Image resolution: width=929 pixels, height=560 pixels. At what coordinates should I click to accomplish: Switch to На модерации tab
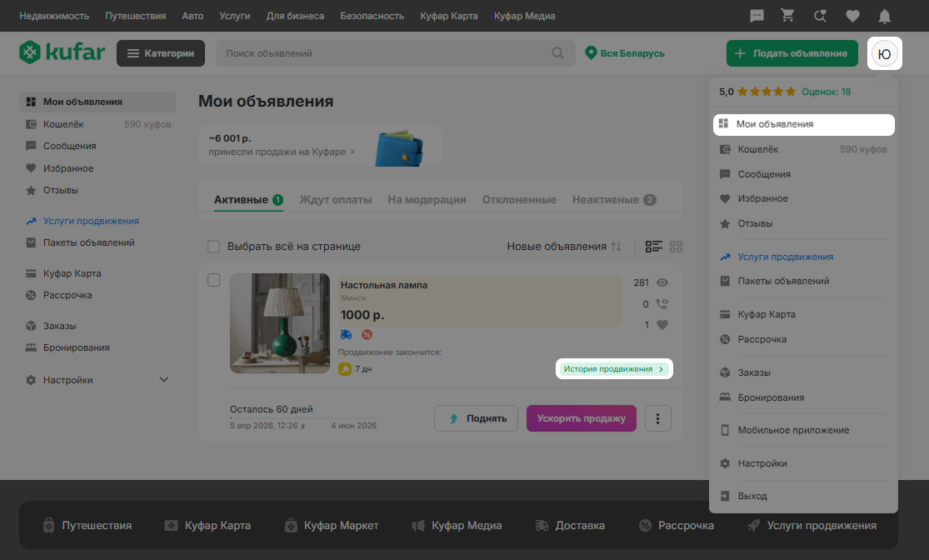coord(427,200)
